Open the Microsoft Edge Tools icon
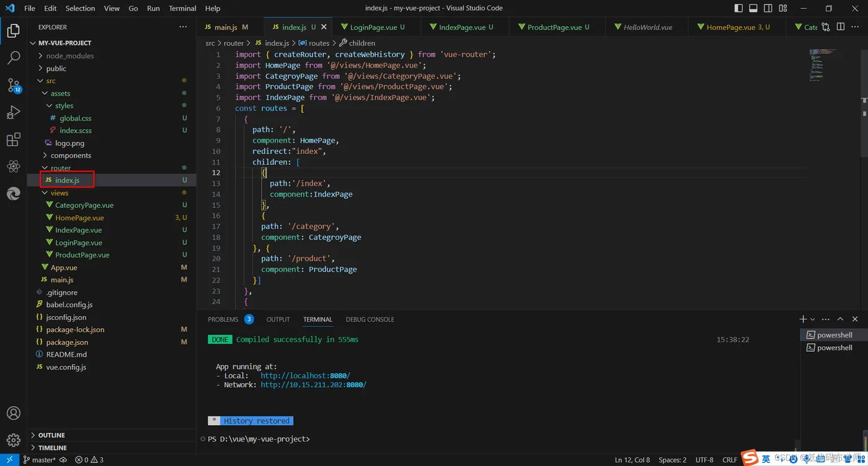Screen dimensions: 868x466 13,194
